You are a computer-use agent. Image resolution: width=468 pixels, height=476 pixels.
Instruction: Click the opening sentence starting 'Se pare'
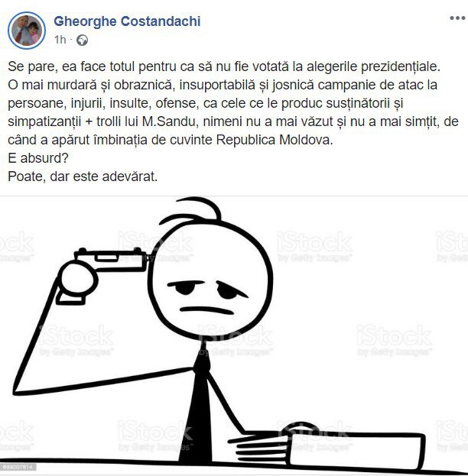click(x=224, y=66)
